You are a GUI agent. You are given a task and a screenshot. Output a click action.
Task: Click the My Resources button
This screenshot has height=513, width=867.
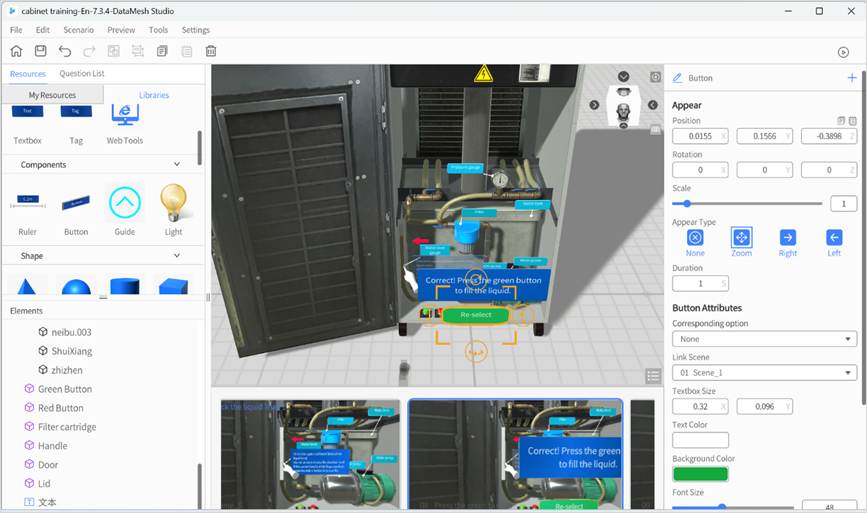52,95
